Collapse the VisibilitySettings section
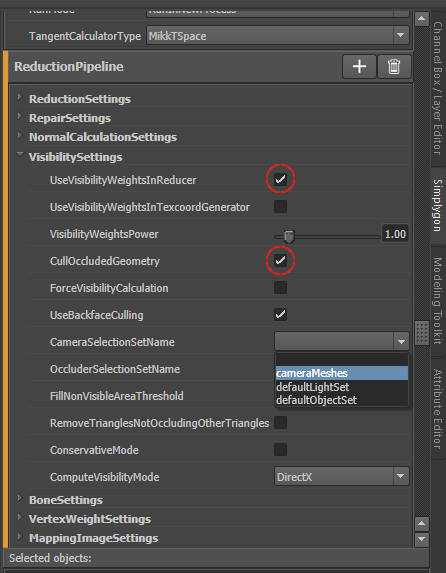The width and height of the screenshot is (446, 573). click(20, 155)
